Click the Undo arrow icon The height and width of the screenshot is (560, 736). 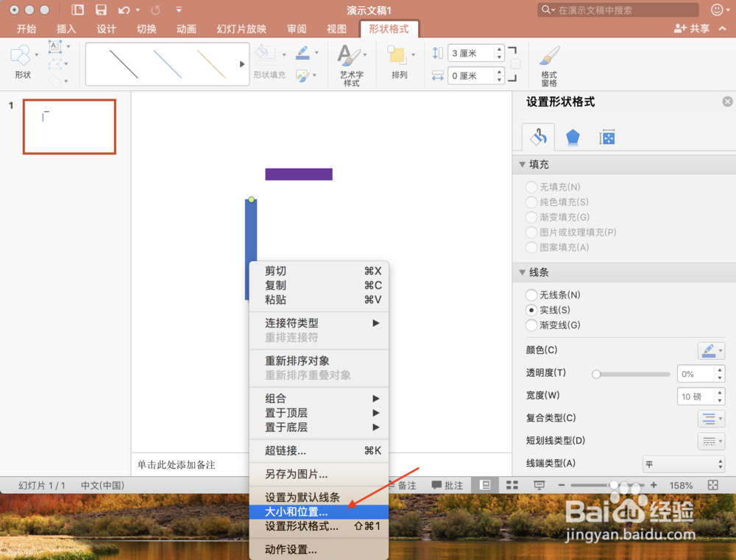pos(124,10)
